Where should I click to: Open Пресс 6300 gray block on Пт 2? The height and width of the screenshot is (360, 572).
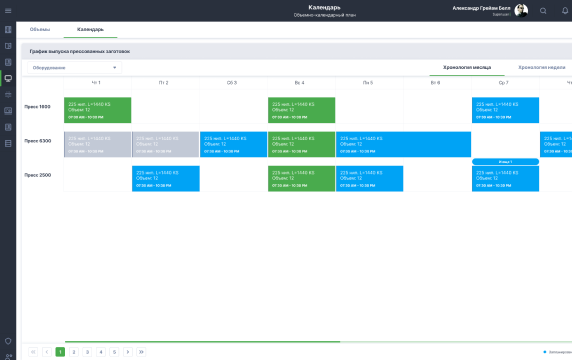pyautogui.click(x=166, y=144)
